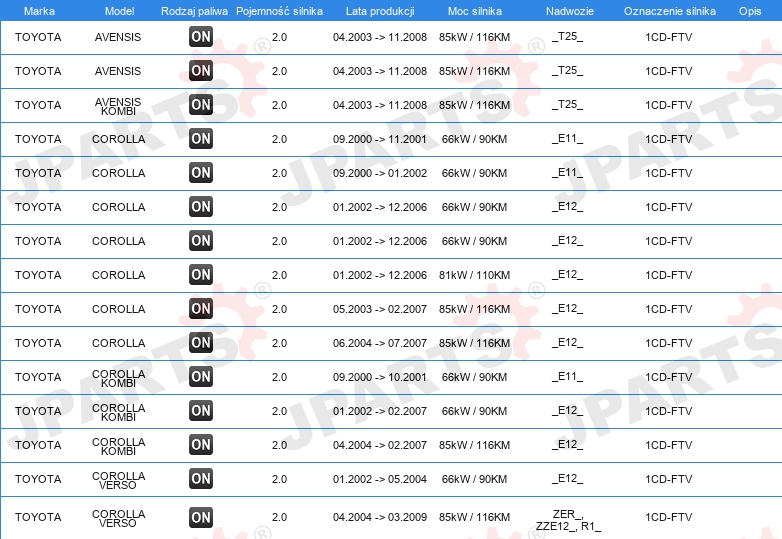Image resolution: width=782 pixels, height=539 pixels.
Task: Select TOYOTA in COROLLA VERSO 04.2004 -> 03.2009 row
Action: 38,518
